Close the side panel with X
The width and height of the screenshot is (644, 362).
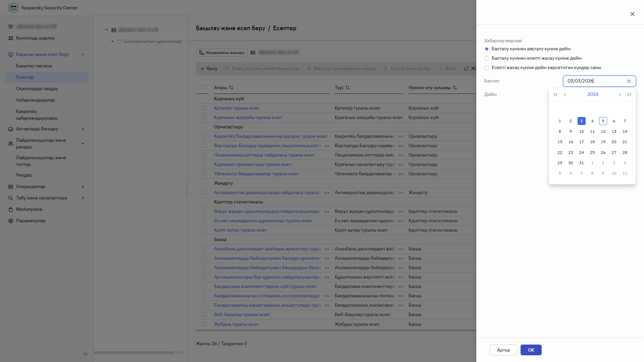632,14
